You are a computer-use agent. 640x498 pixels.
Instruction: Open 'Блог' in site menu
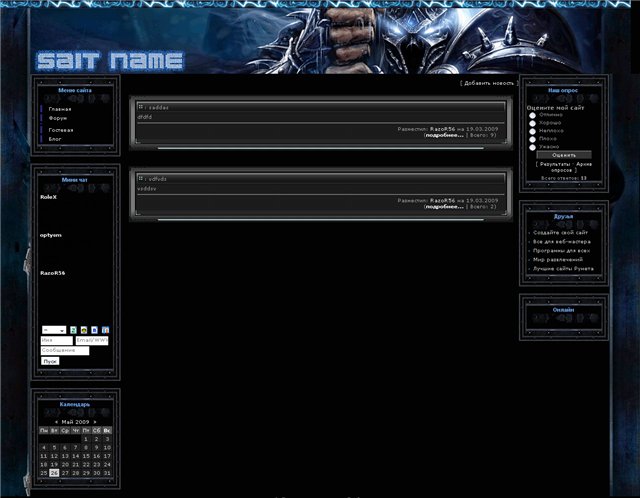click(x=55, y=139)
